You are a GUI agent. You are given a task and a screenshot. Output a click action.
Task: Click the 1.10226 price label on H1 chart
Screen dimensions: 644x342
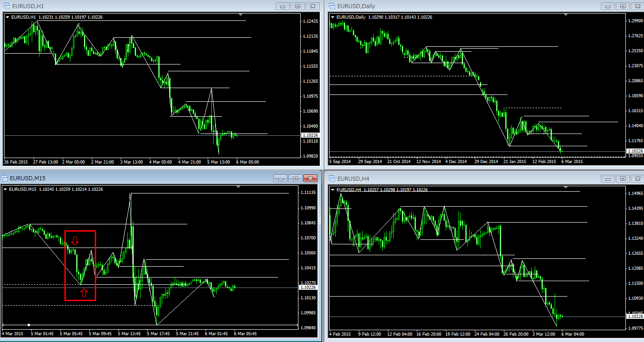pyautogui.click(x=310, y=135)
